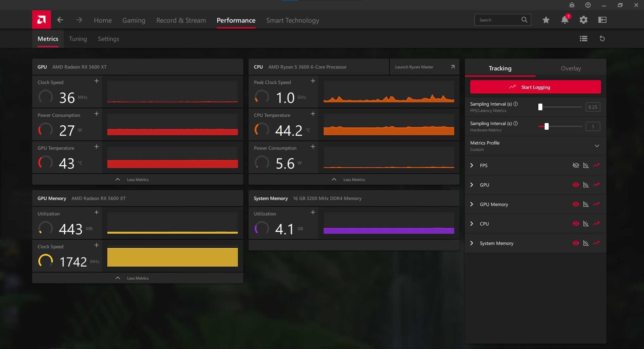This screenshot has height=349, width=644.
Task: Add System Memory Utilization plus icon
Action: 313,213
